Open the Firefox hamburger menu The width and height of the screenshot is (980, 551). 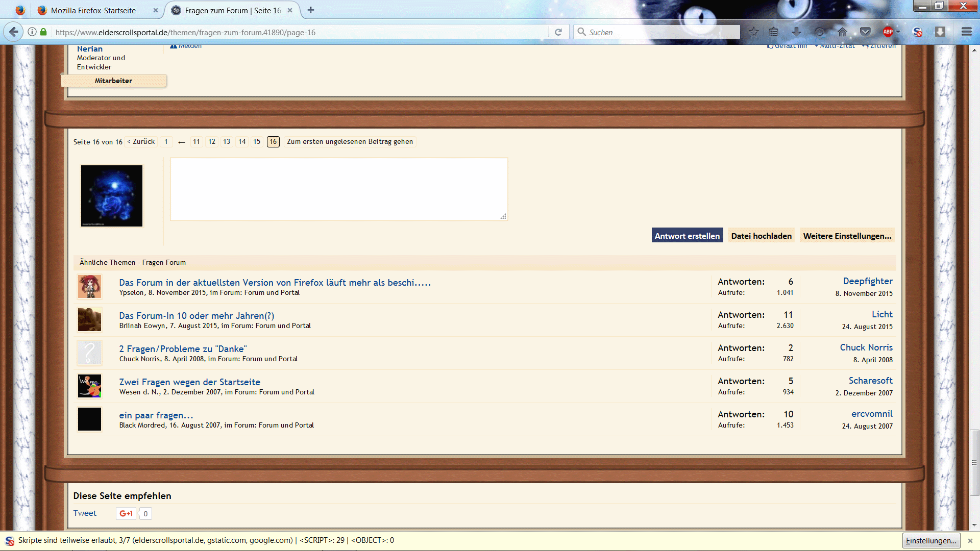(966, 32)
